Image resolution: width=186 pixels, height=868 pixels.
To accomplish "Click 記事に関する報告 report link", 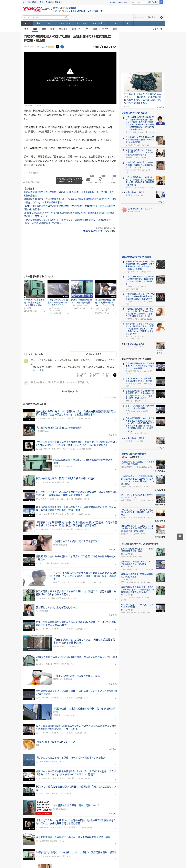I will pyautogui.click(x=32, y=182).
